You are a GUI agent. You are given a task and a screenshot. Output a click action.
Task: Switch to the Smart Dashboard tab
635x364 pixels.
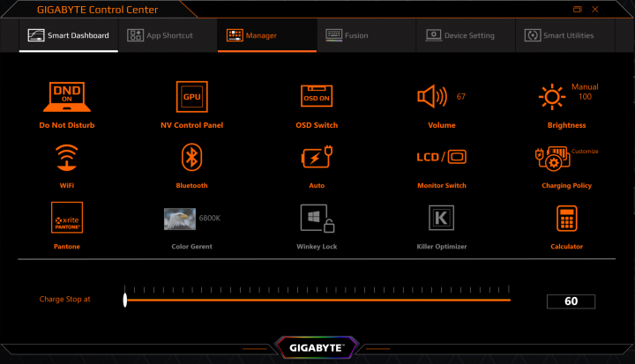point(69,35)
